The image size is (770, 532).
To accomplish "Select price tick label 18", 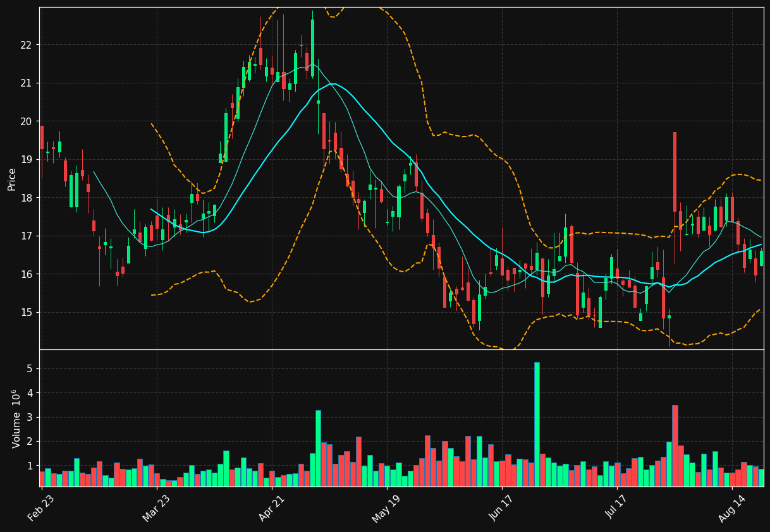I will tap(26, 198).
